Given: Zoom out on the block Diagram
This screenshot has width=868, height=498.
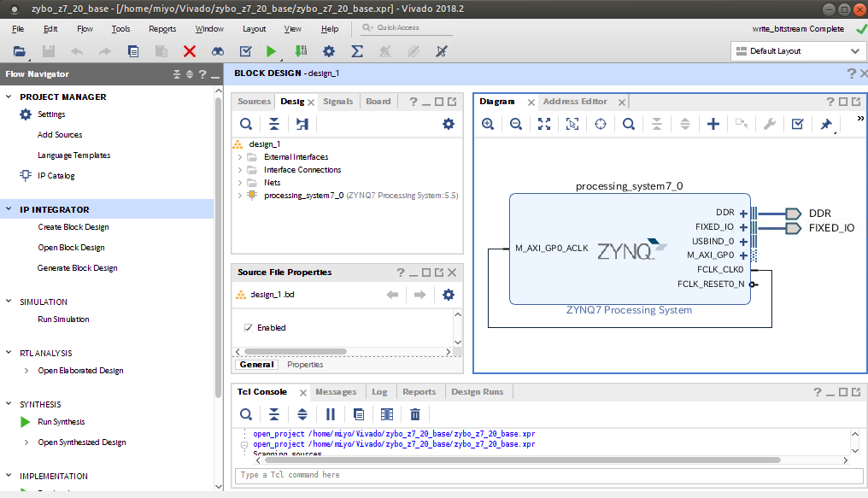Looking at the screenshot, I should pos(516,124).
